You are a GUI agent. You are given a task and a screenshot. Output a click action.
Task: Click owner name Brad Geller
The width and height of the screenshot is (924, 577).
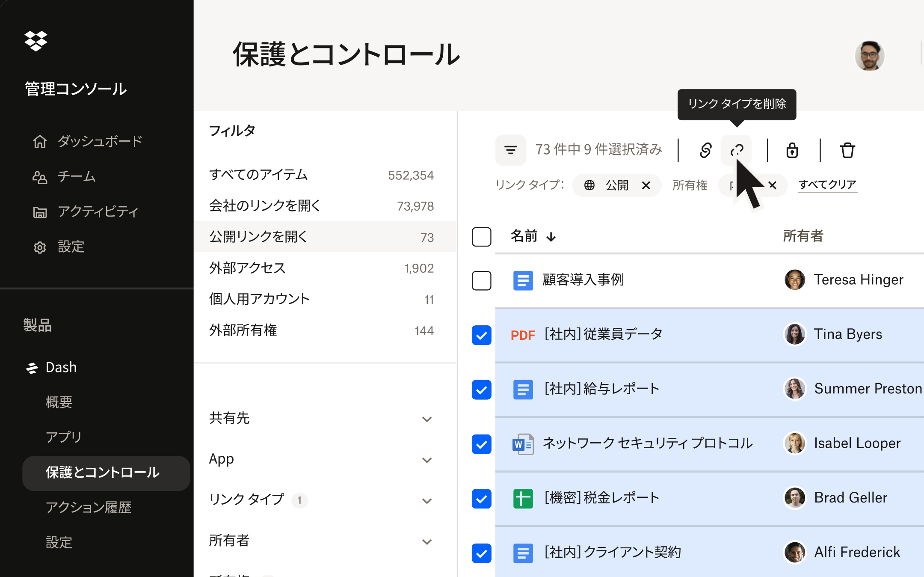[851, 498]
